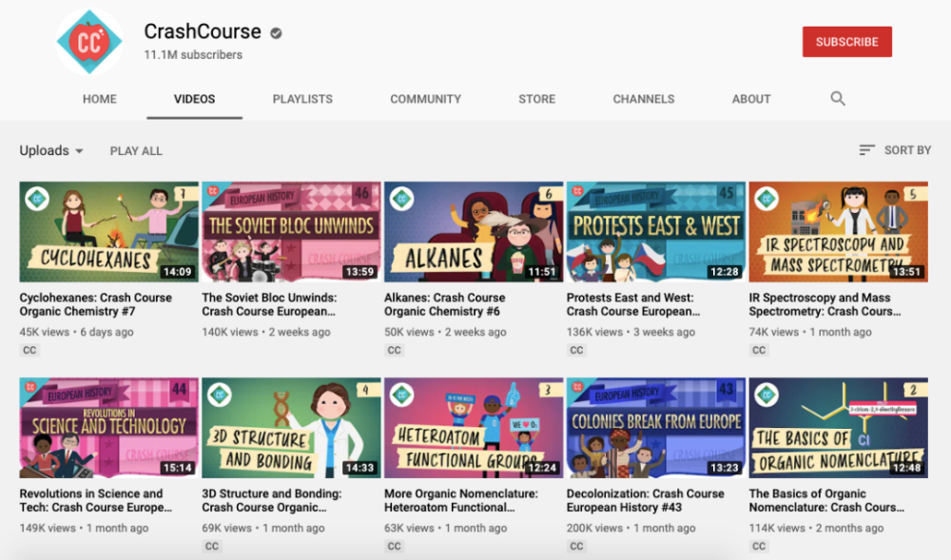Play the Colonies Break From Europe thumbnail
The width and height of the screenshot is (951, 560).
point(656,428)
